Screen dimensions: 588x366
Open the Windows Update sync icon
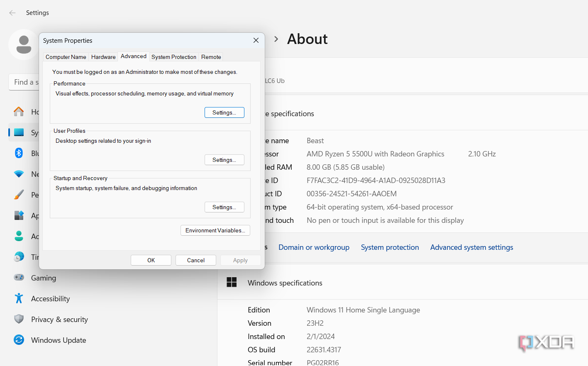click(19, 340)
